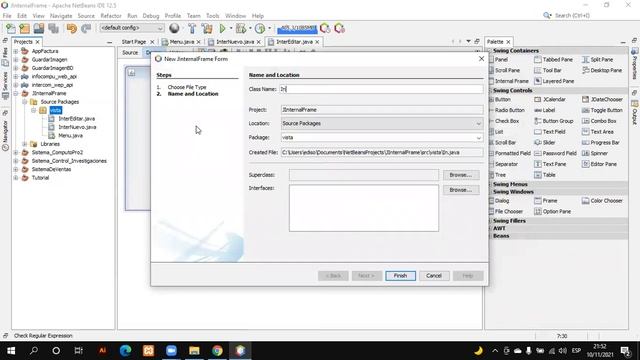Select JDateChooser in the Palette
640x360 pixels.
click(602, 99)
